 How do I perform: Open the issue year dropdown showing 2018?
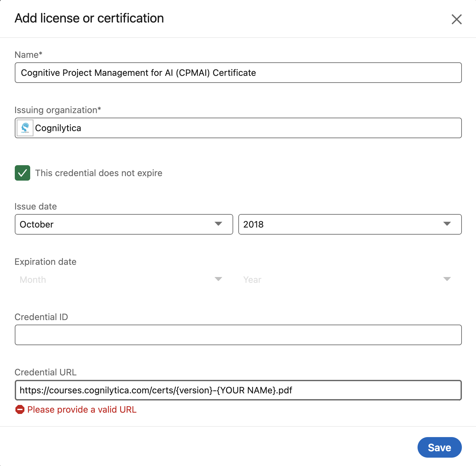[x=350, y=224]
